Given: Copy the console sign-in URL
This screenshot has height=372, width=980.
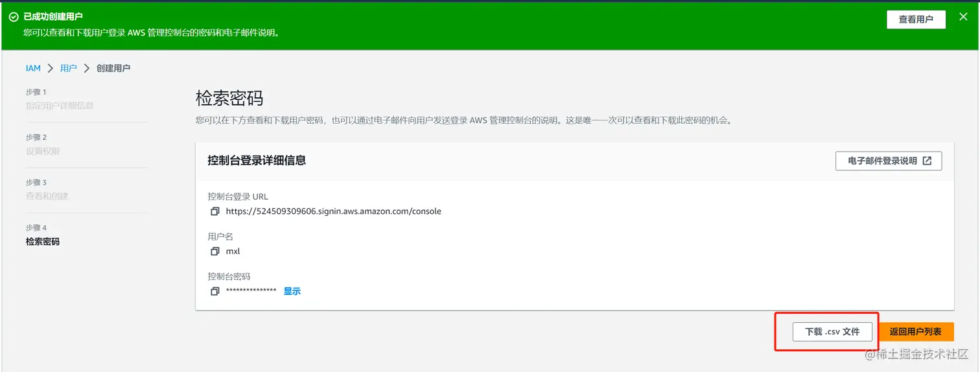Looking at the screenshot, I should coord(215,212).
